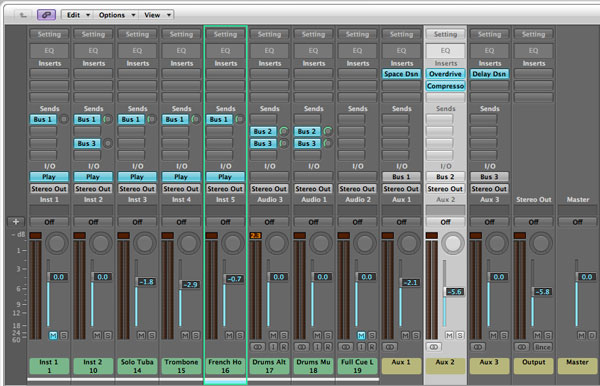This screenshot has height=386, width=600.
Task: Open Space Dsn insert on Aux 1
Action: (x=401, y=74)
